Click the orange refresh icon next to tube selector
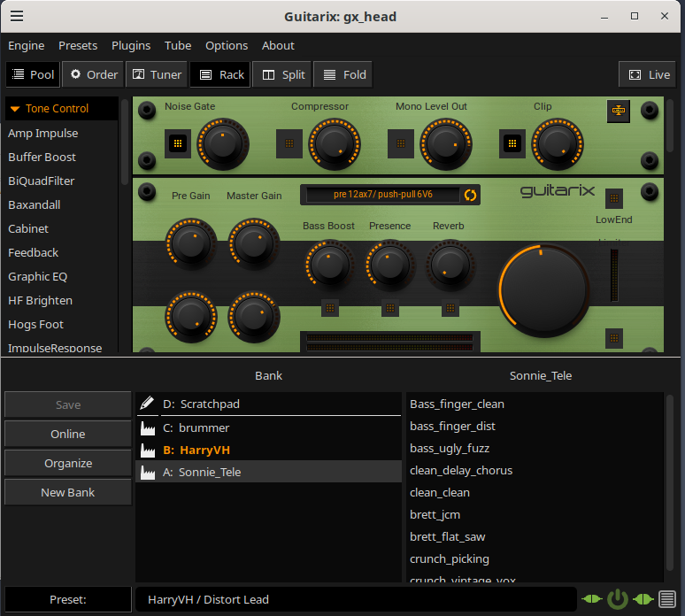Screen dimensions: 685x616 [471, 195]
